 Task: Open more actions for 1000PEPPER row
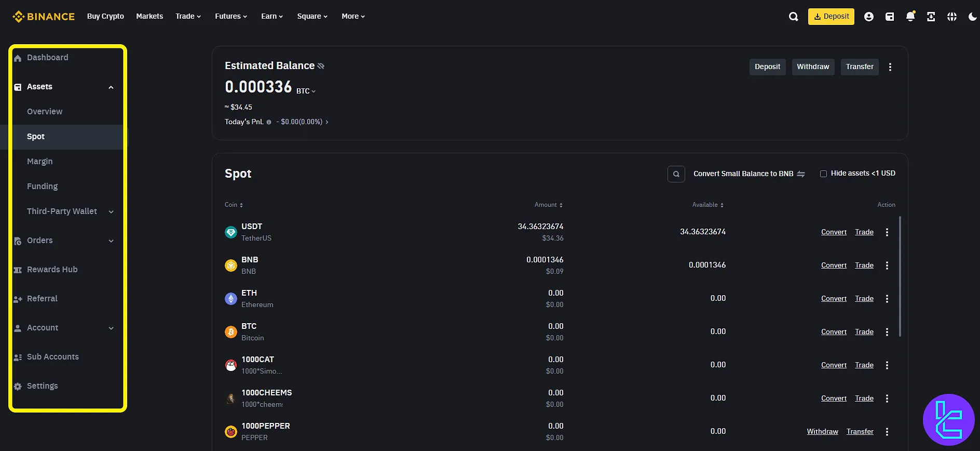(x=887, y=432)
